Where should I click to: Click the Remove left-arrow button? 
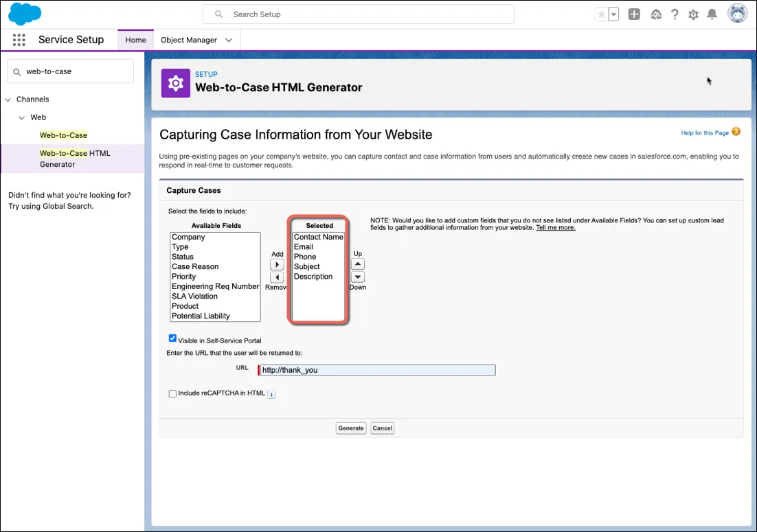pos(277,277)
